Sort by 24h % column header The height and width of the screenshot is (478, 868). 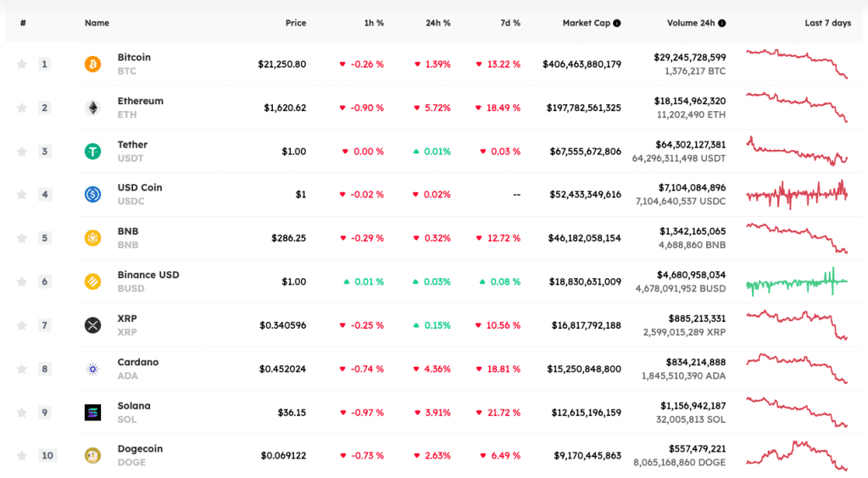(438, 23)
